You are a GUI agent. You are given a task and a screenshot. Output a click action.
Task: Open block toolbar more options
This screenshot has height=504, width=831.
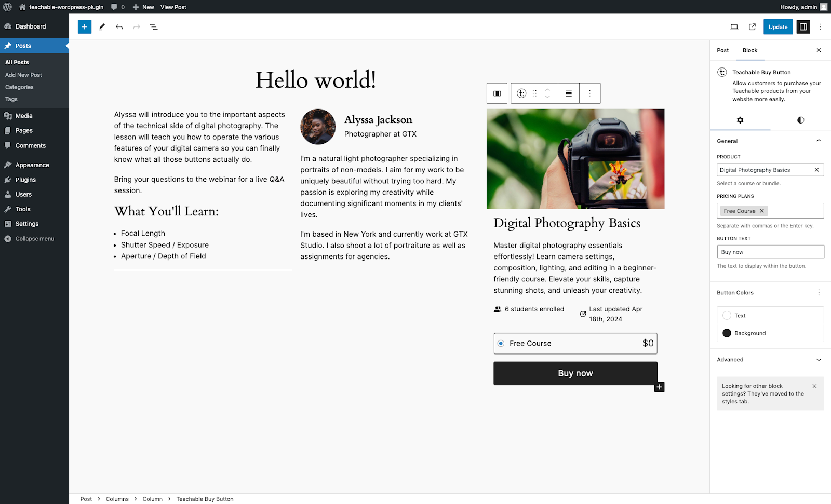[x=589, y=93]
